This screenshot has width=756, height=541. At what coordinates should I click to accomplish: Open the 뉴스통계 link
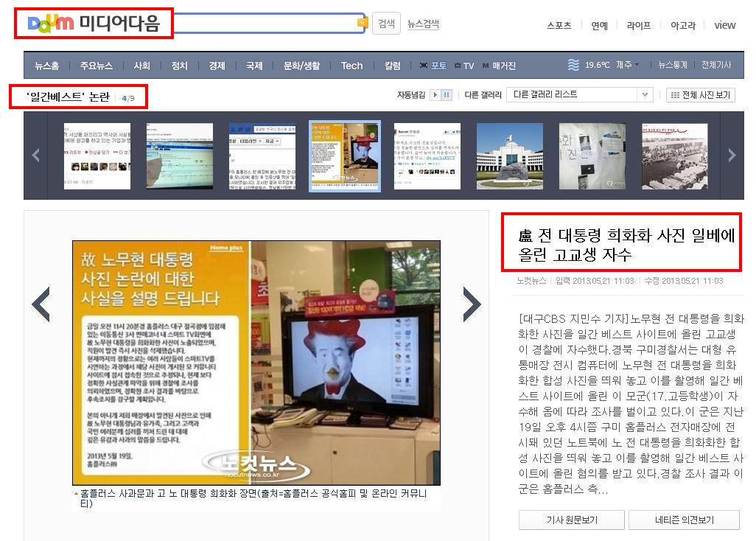pyautogui.click(x=673, y=65)
